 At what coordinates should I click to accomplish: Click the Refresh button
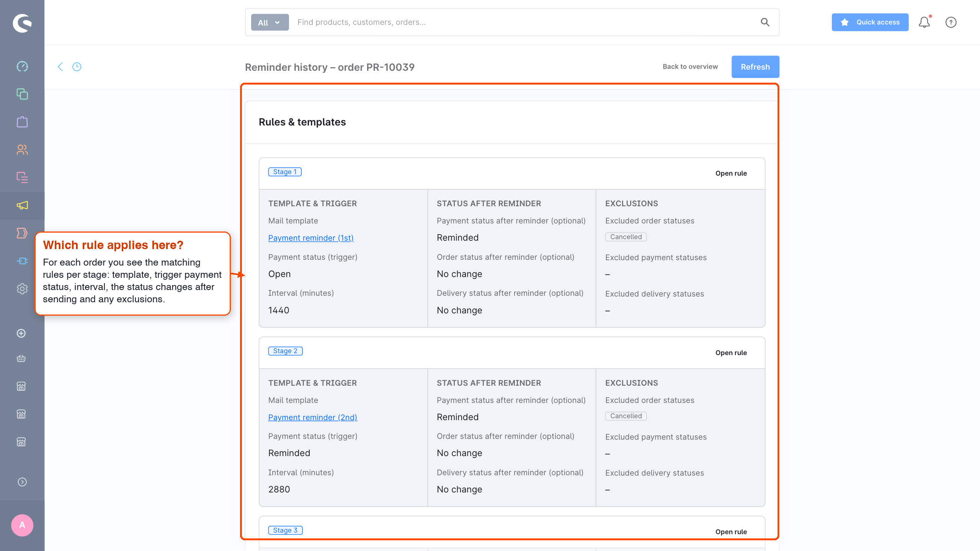(755, 67)
